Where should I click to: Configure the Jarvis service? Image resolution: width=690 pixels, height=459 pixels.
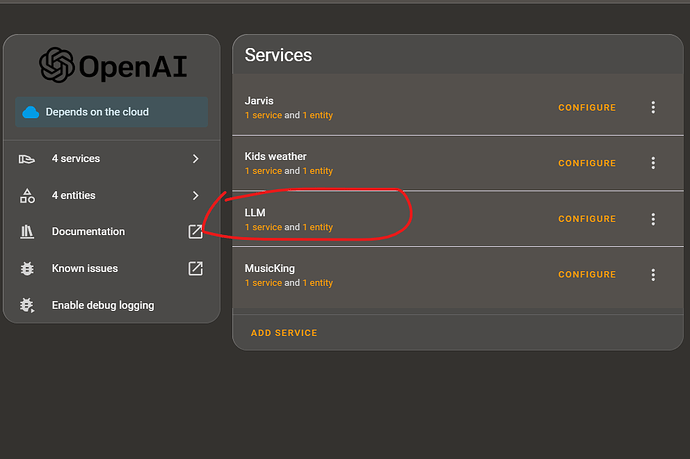tap(587, 108)
